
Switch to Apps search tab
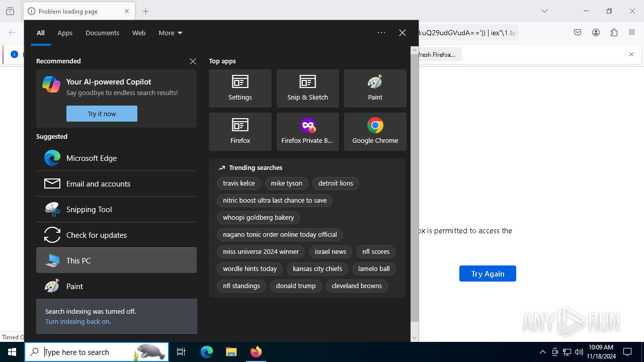[65, 33]
